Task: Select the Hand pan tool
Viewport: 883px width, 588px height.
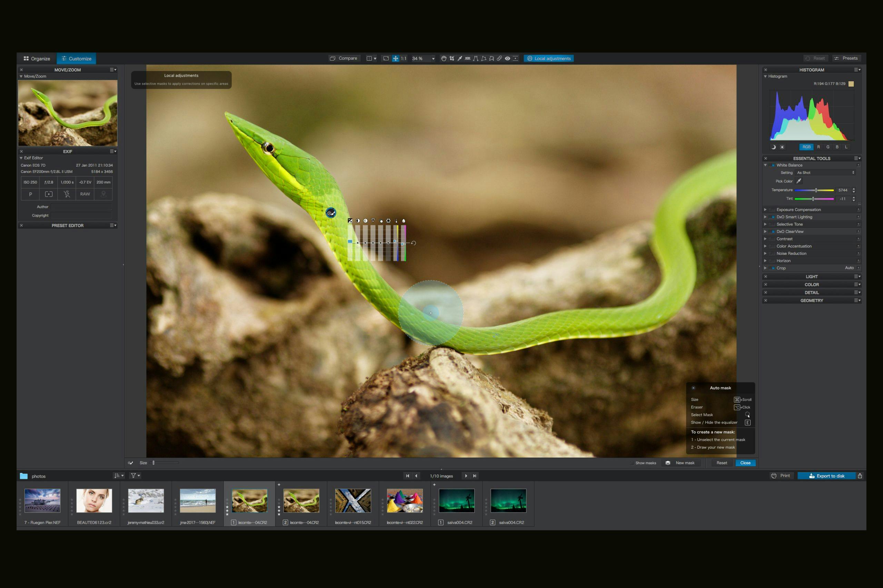Action: tap(444, 59)
